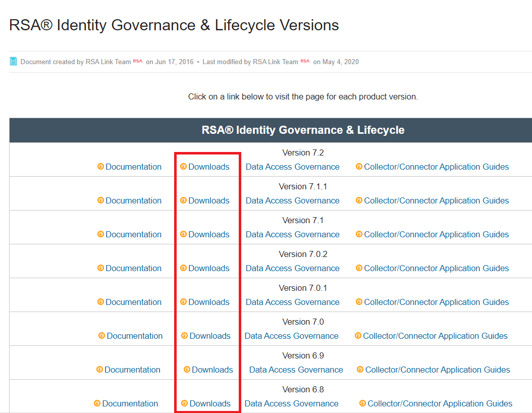The height and width of the screenshot is (413, 532).
Task: Go to Version 7.0.1 Downloads
Action: [208, 302]
